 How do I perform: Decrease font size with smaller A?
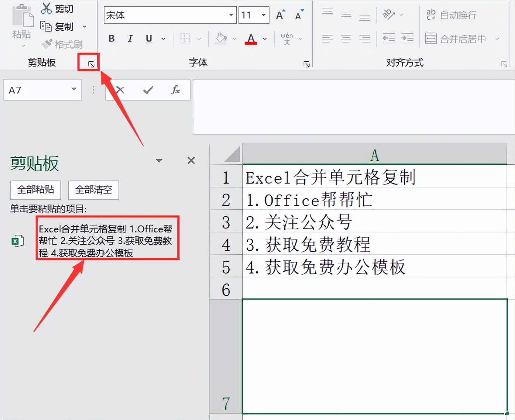pos(299,15)
